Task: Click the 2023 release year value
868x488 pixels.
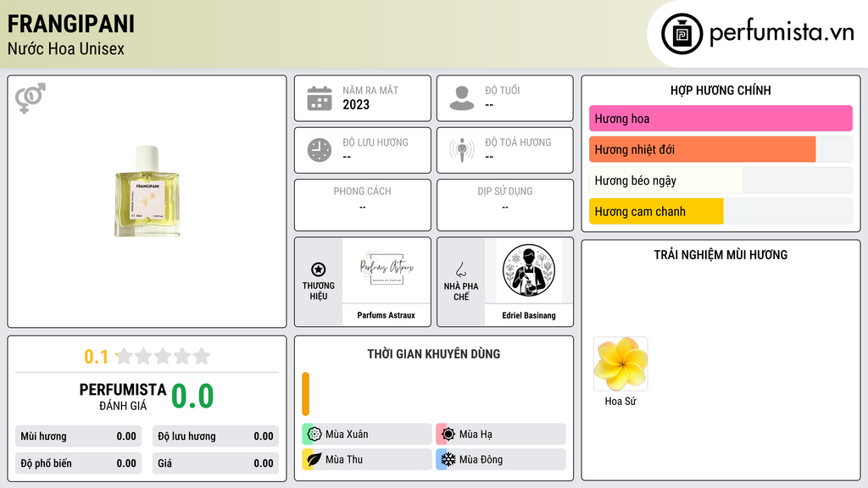Action: (x=356, y=104)
